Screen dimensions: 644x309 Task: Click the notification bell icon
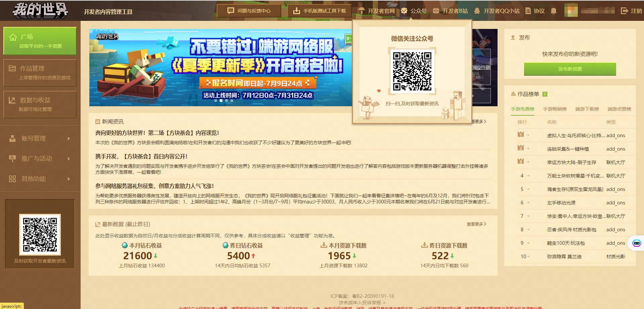tap(554, 11)
